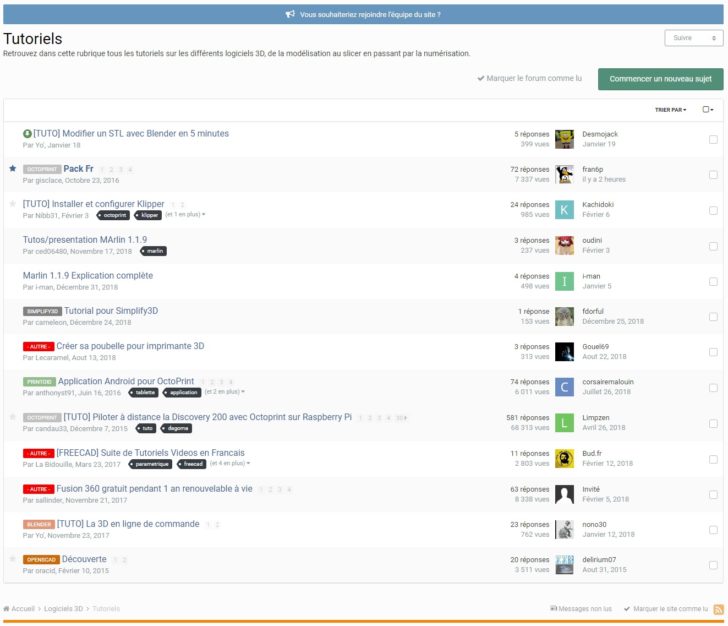
Task: Expand '(et 1 en plus)' tags on Klipper topic
Action: [x=185, y=215]
